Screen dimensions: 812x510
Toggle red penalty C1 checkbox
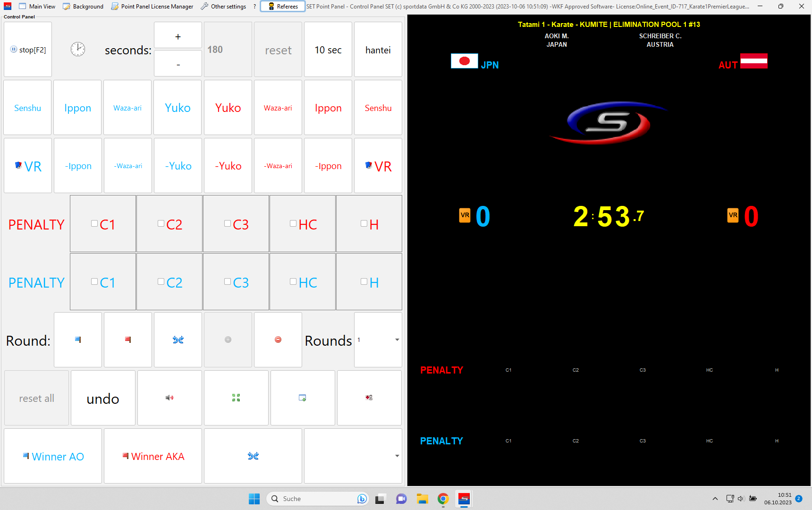(94, 224)
